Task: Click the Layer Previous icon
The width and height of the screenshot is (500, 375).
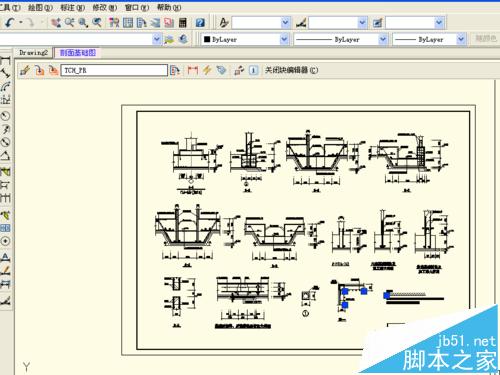Action: pos(183,39)
